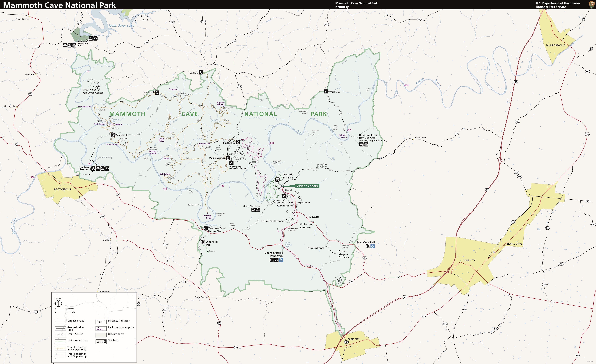Click the Houchin Ferry Campground tent icon
This screenshot has height=364, width=596.
[93, 168]
